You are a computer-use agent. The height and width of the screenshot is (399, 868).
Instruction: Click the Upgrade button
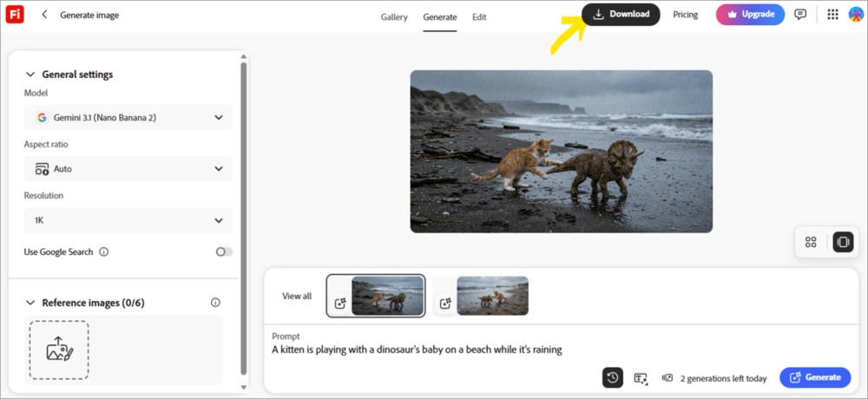(750, 15)
